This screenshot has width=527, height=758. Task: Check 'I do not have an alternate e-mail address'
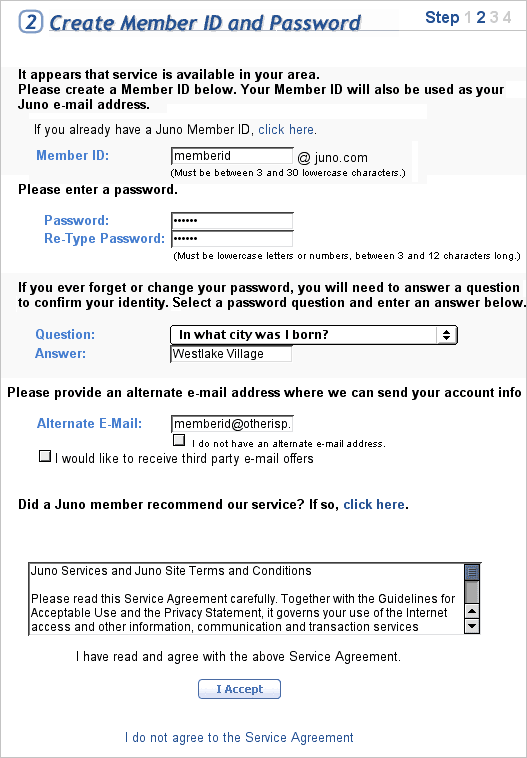coord(179,440)
